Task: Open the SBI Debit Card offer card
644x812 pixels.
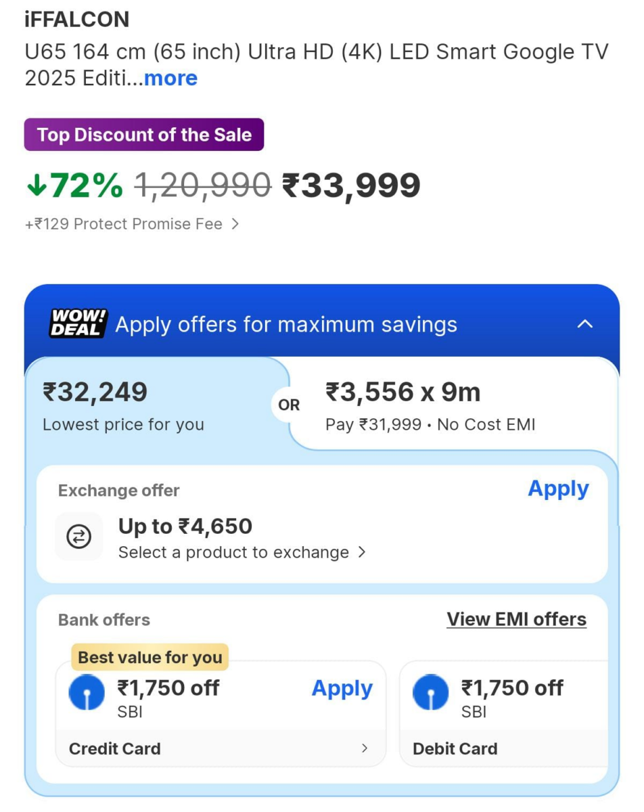Action: tap(504, 714)
